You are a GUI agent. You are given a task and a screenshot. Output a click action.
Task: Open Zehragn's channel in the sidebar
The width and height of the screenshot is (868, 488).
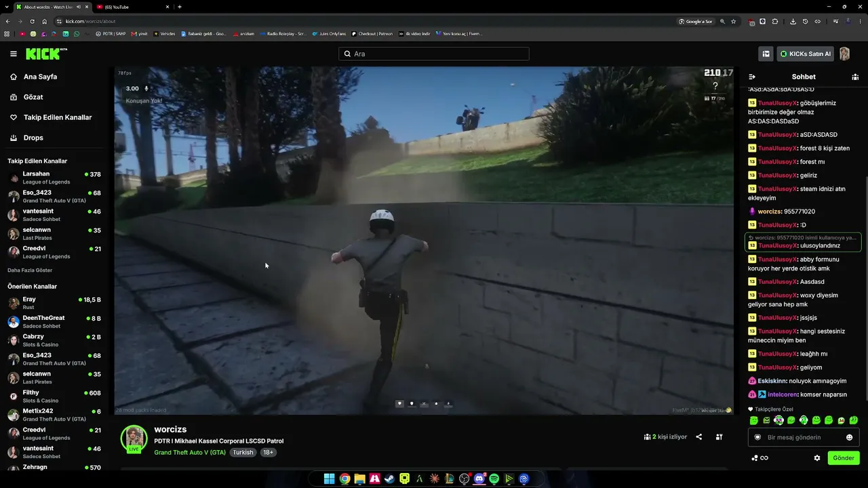(54, 468)
